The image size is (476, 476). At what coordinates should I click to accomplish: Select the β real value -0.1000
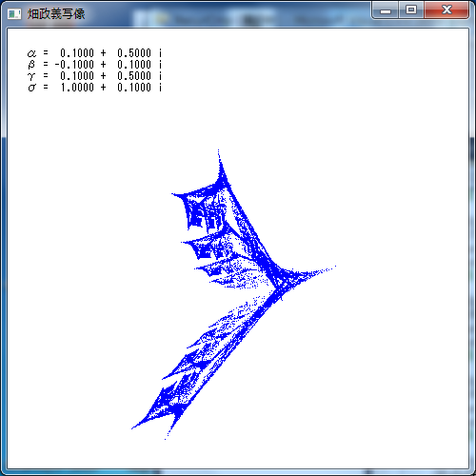point(74,65)
